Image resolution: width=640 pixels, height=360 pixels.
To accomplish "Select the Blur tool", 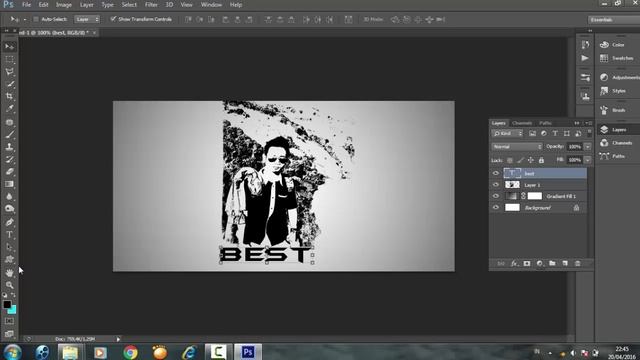I will pyautogui.click(x=9, y=196).
